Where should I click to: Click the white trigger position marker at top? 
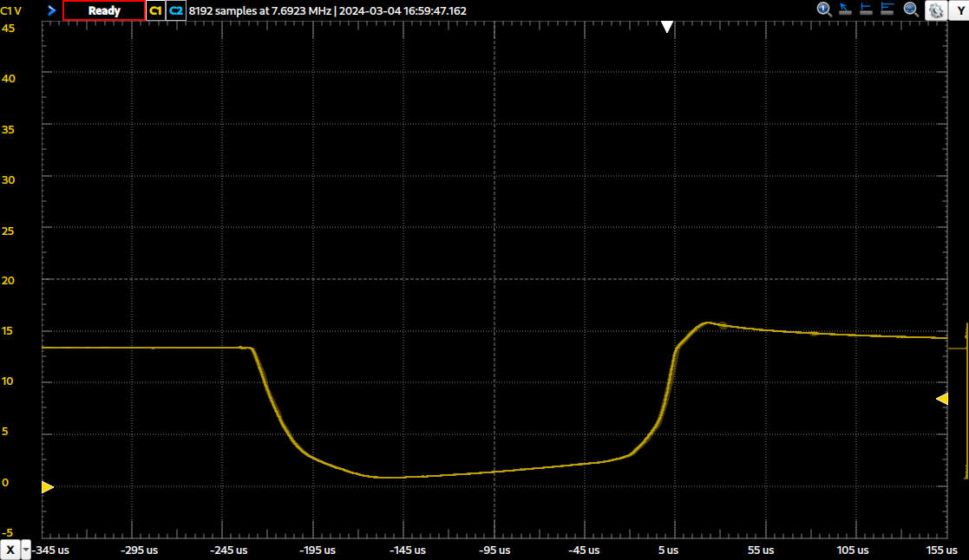point(666,27)
